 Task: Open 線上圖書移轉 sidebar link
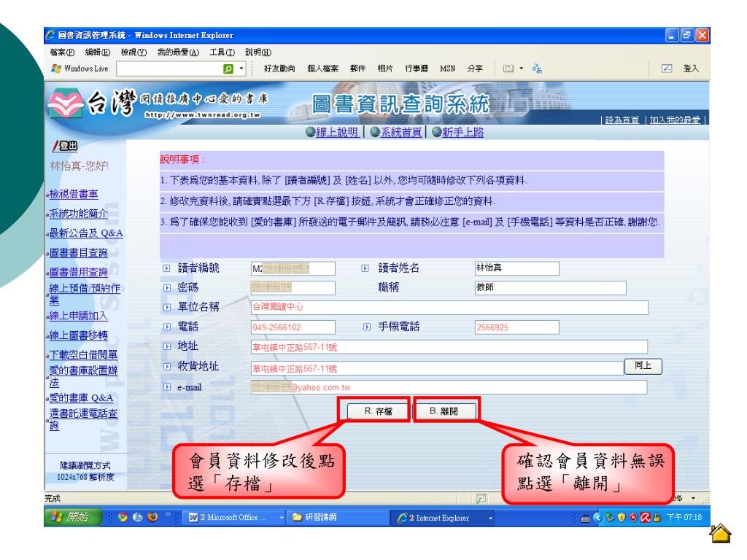pyautogui.click(x=79, y=335)
